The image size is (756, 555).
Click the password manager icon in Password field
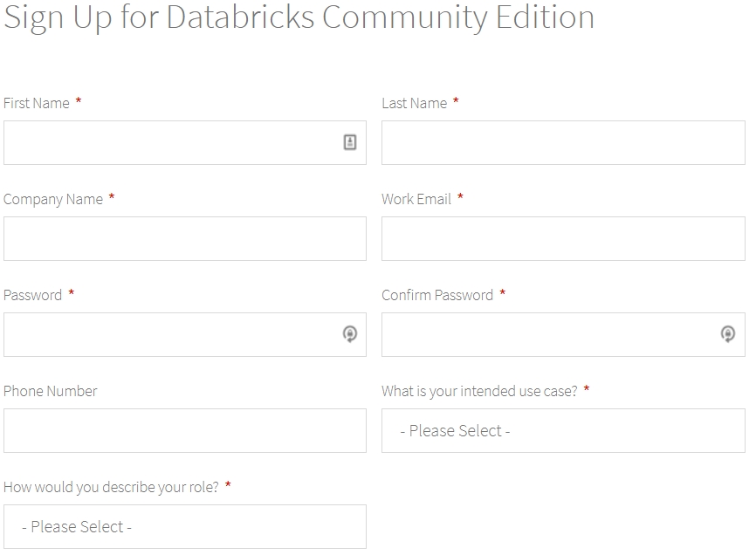(350, 334)
